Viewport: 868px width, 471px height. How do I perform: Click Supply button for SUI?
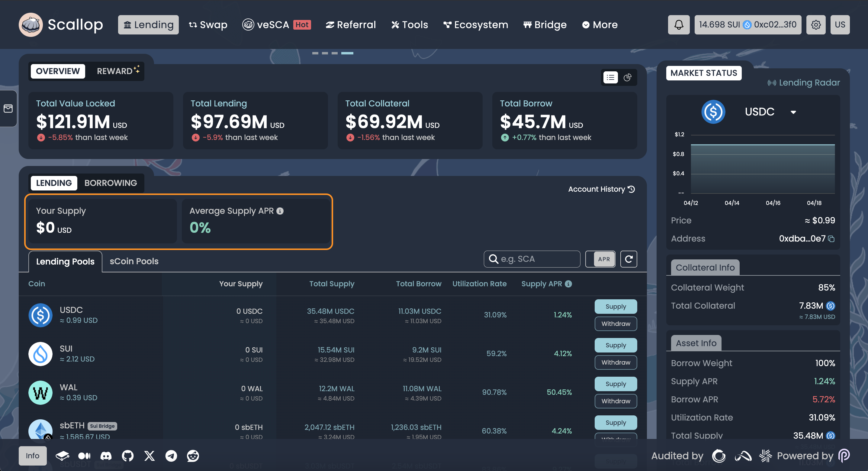(x=616, y=345)
